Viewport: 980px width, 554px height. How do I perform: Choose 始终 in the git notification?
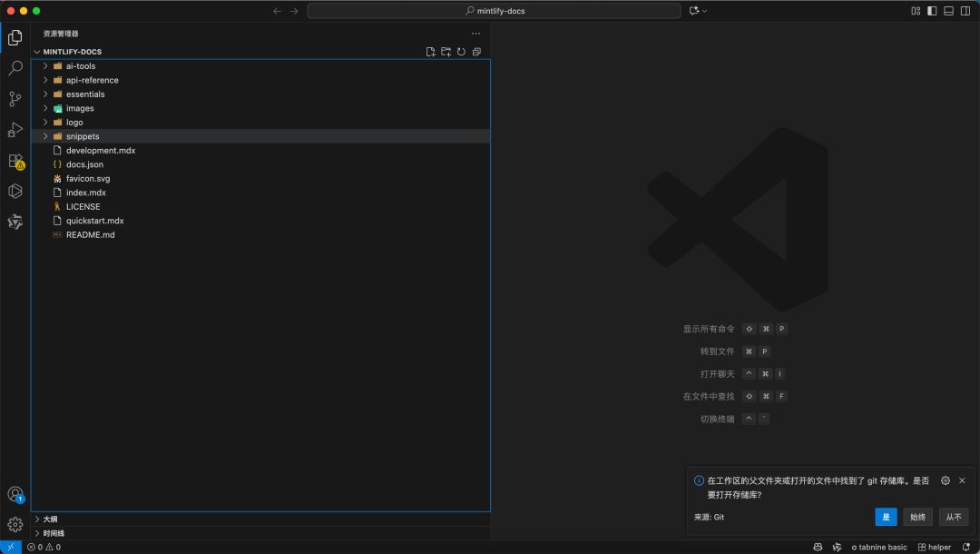point(917,517)
